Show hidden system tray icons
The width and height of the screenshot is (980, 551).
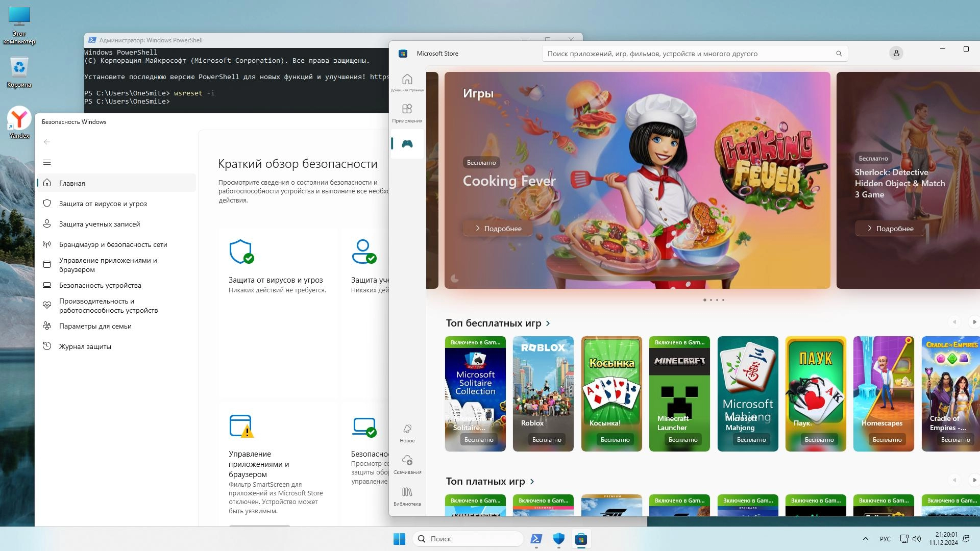pyautogui.click(x=865, y=539)
